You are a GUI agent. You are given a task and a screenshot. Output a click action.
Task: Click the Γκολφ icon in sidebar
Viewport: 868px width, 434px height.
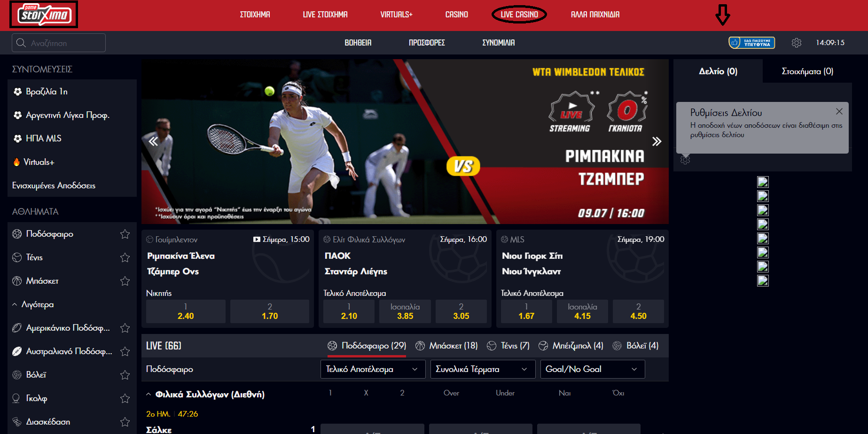pyautogui.click(x=16, y=398)
